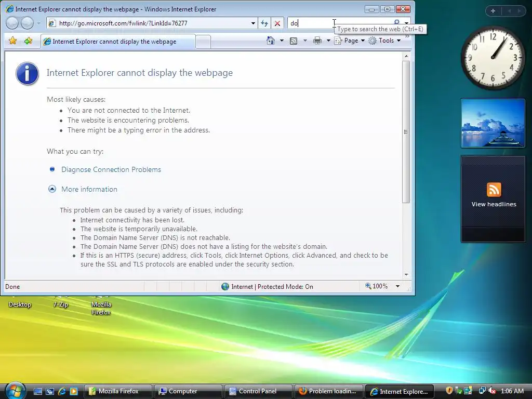
Task: Switch to Mozilla Firefox taskbar button
Action: point(118,391)
